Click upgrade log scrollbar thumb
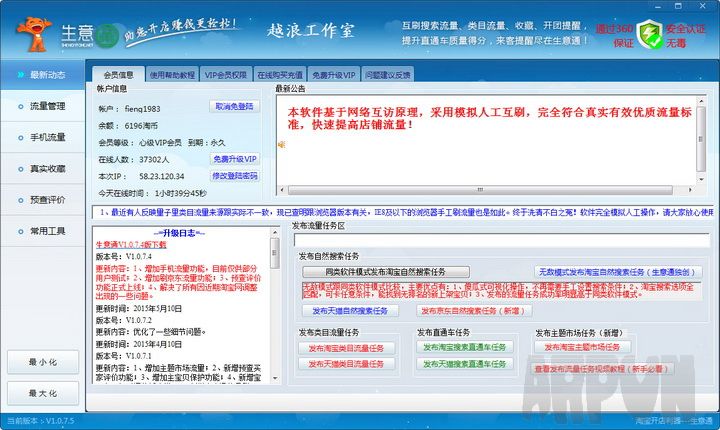The height and width of the screenshot is (430, 720). point(275,253)
